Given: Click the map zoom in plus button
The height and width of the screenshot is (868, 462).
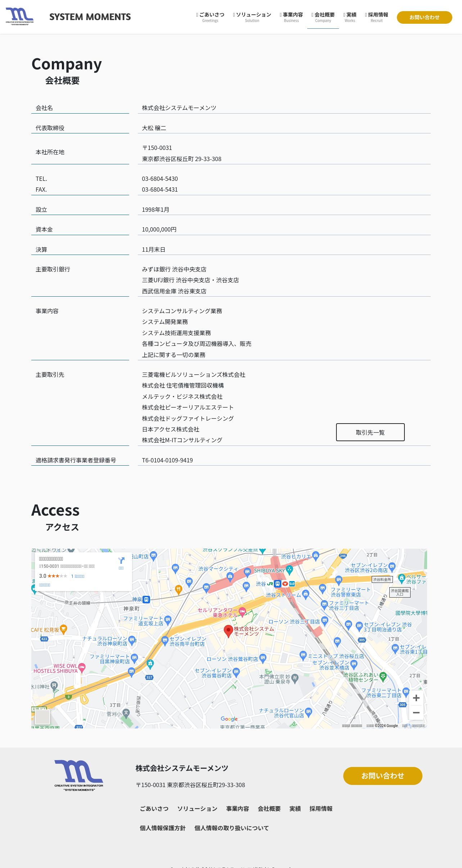Looking at the screenshot, I should click(x=416, y=698).
